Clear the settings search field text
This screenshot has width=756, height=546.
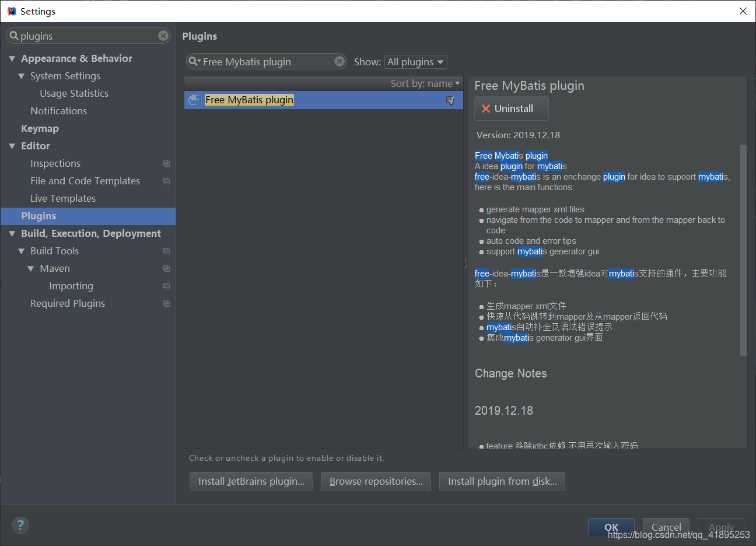(x=163, y=36)
